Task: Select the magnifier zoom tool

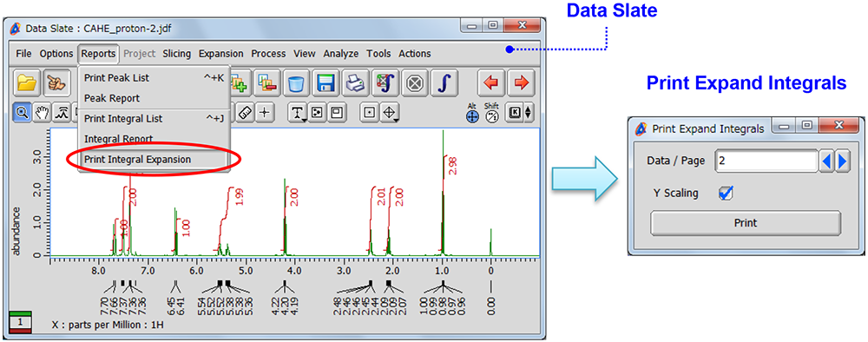Action: (23, 112)
